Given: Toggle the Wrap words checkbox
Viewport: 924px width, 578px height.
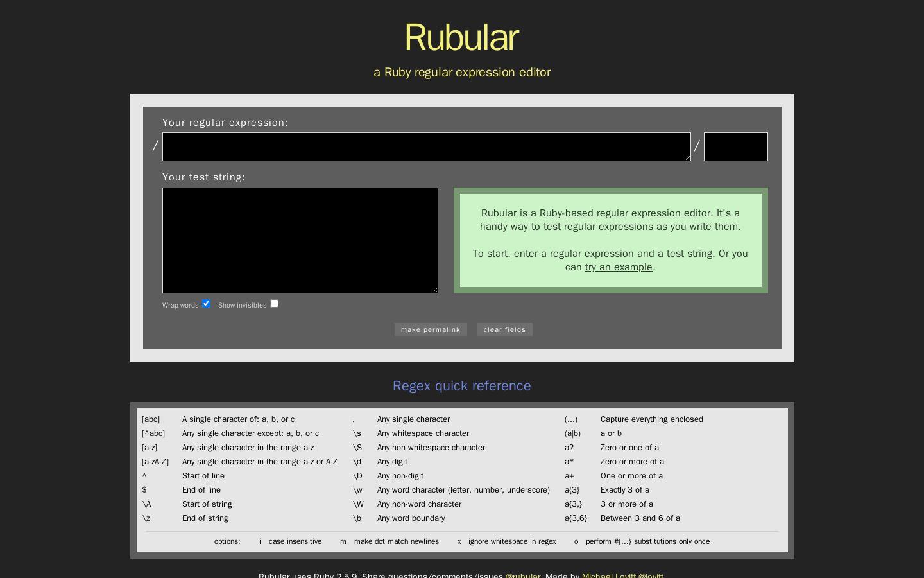Looking at the screenshot, I should (206, 304).
